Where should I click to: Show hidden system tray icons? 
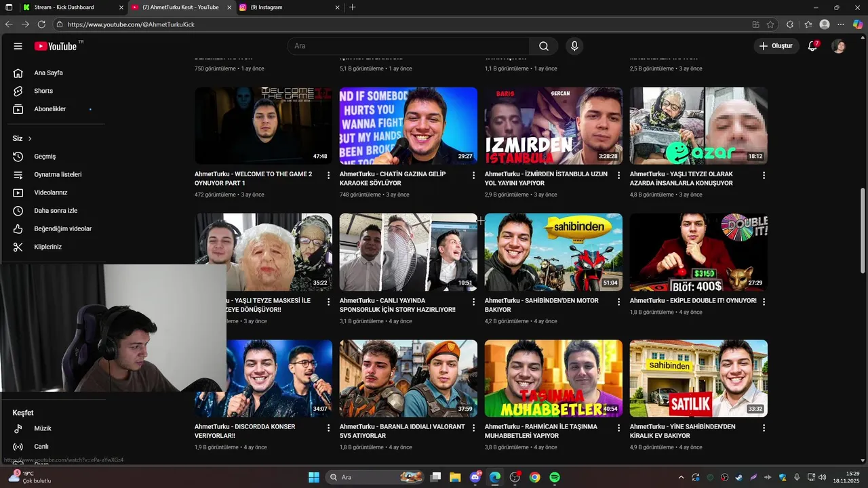point(682,477)
